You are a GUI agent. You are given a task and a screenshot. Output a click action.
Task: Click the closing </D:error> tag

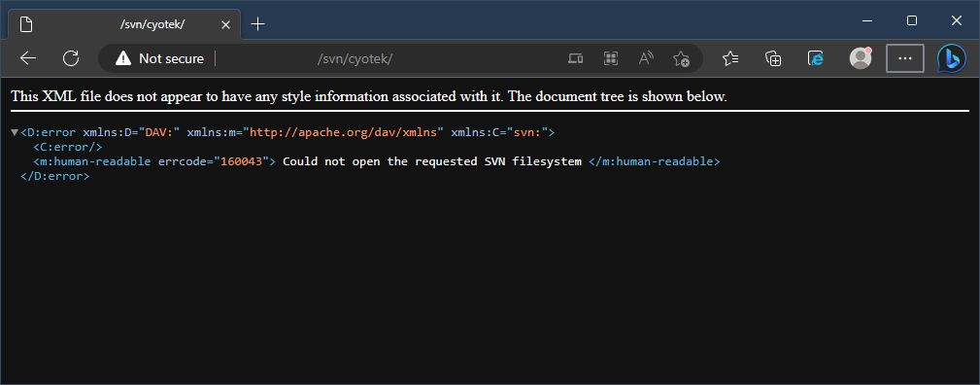pos(55,176)
